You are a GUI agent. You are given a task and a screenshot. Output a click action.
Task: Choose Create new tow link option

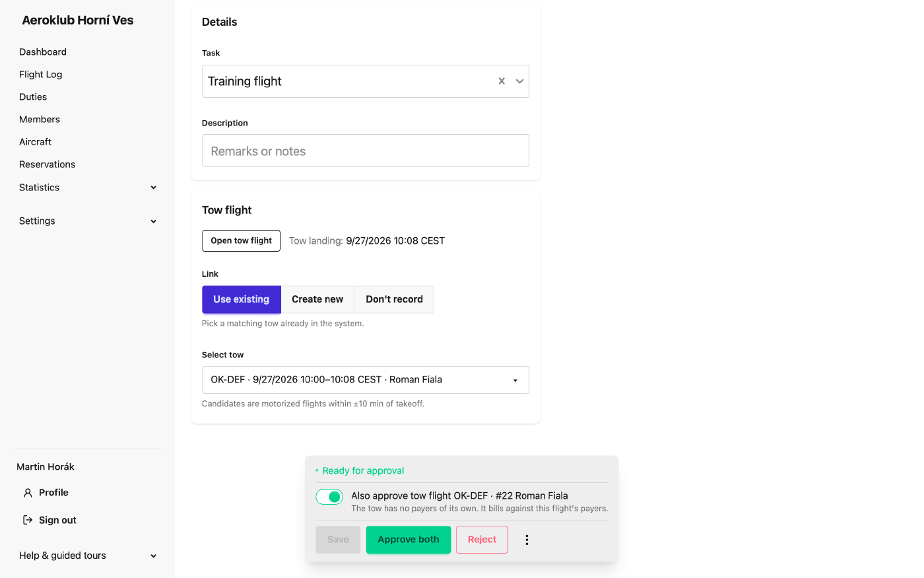(x=317, y=299)
